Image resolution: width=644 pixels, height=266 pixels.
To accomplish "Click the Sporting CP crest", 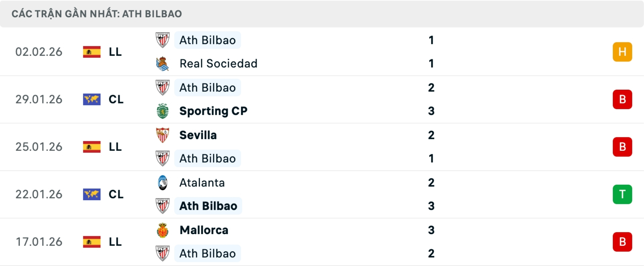I will coord(163,111).
